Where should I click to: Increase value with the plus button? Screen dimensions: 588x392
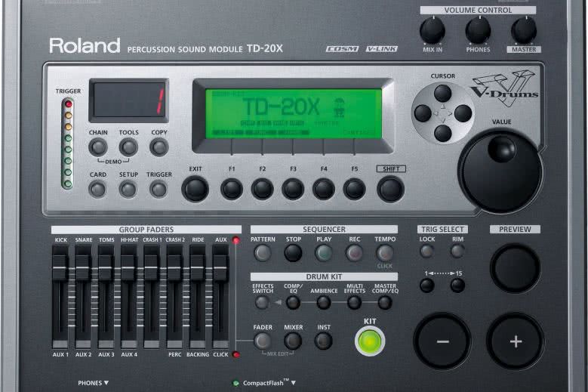click(x=516, y=341)
